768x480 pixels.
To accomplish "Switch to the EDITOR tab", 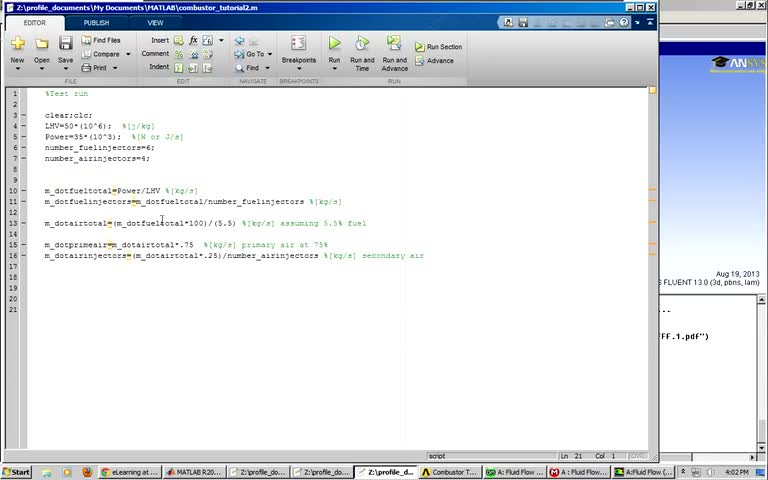I will pyautogui.click(x=35, y=23).
